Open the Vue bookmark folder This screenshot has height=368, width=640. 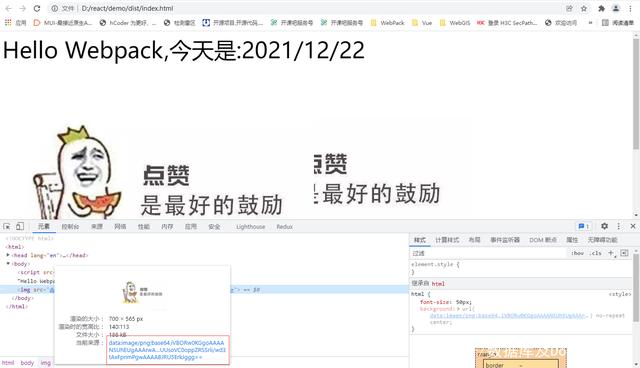pos(422,23)
